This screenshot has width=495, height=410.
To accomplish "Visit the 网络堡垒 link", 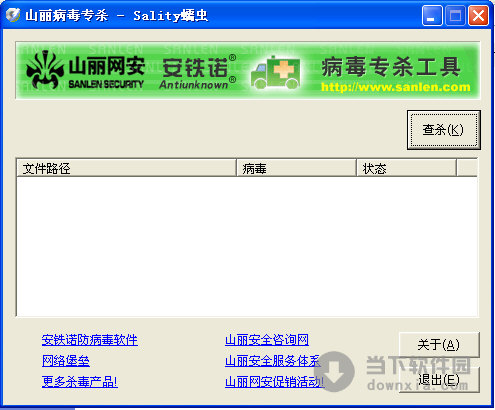I will (66, 361).
